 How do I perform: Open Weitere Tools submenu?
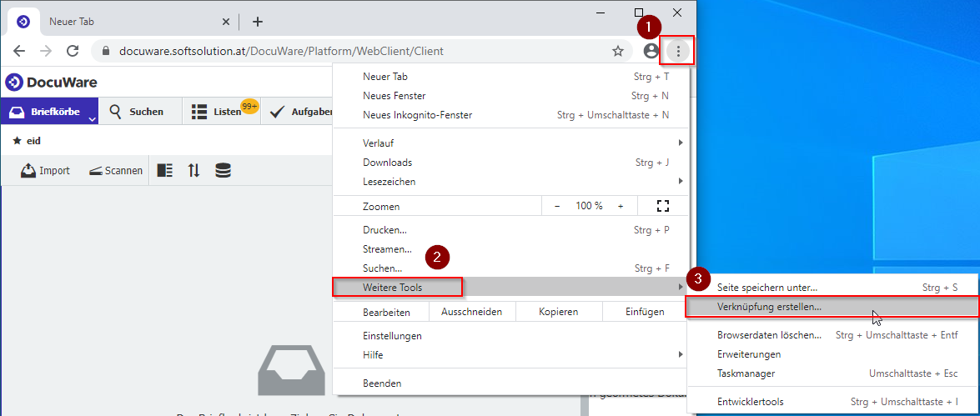(511, 288)
